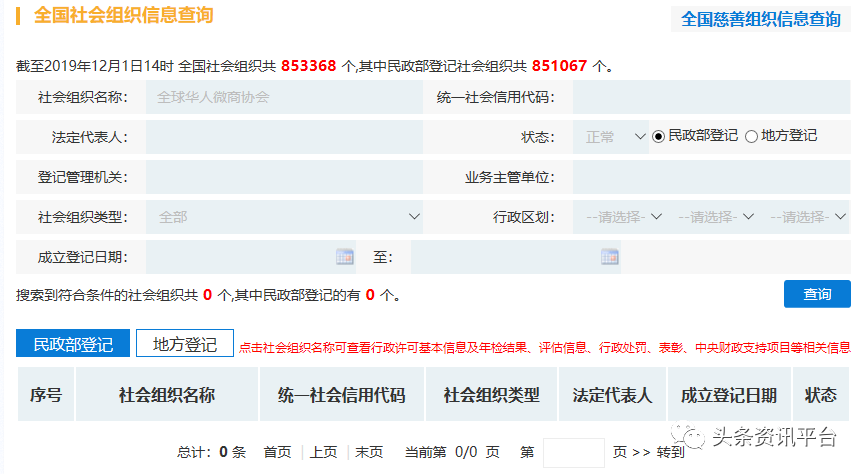The height and width of the screenshot is (474, 865).
Task: Select the 民政部登记 radio button
Action: (x=658, y=136)
